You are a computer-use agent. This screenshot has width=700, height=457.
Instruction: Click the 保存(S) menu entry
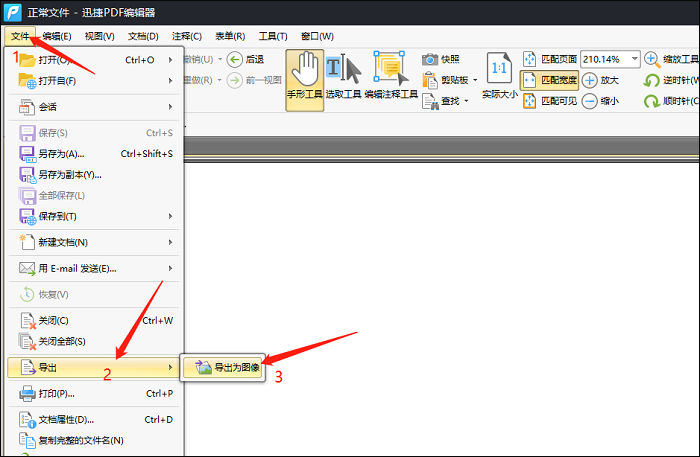[x=94, y=133]
